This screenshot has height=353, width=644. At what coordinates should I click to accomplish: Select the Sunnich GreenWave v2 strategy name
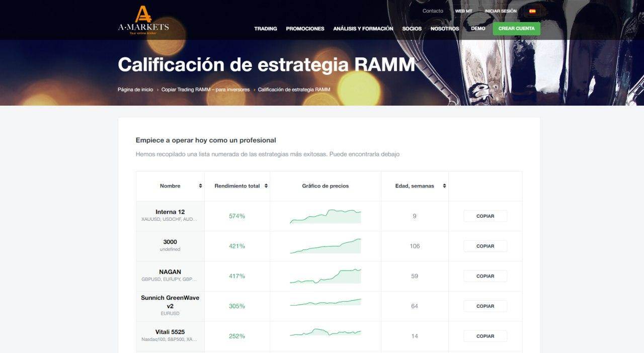[x=170, y=302]
